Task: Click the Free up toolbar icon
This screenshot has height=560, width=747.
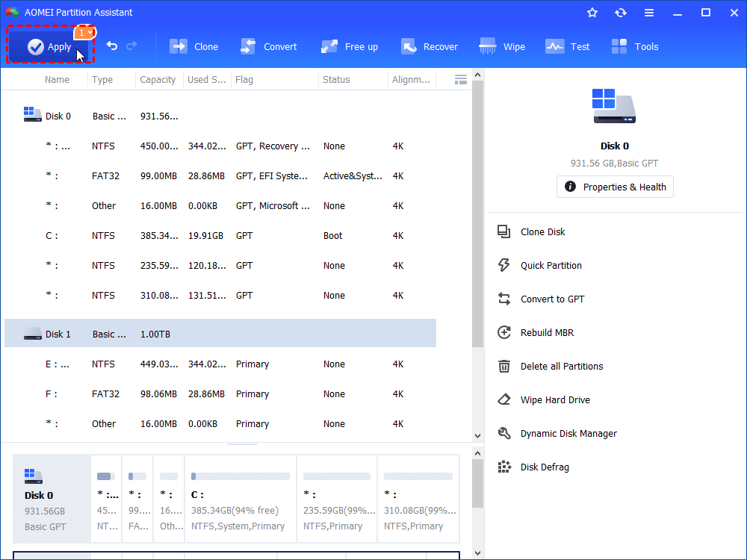Action: pos(329,46)
